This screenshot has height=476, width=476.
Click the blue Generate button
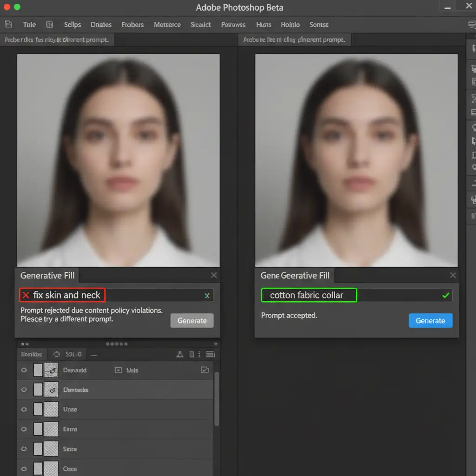(430, 321)
